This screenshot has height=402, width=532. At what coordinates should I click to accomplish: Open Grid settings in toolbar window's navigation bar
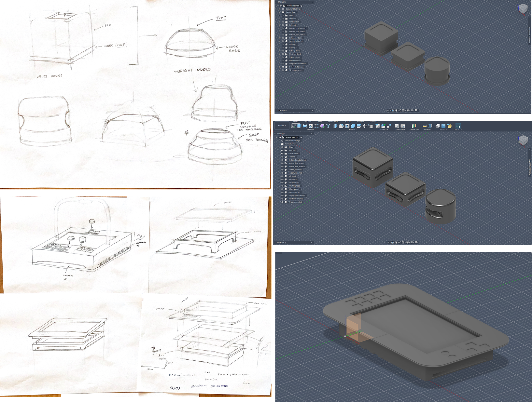(412, 242)
